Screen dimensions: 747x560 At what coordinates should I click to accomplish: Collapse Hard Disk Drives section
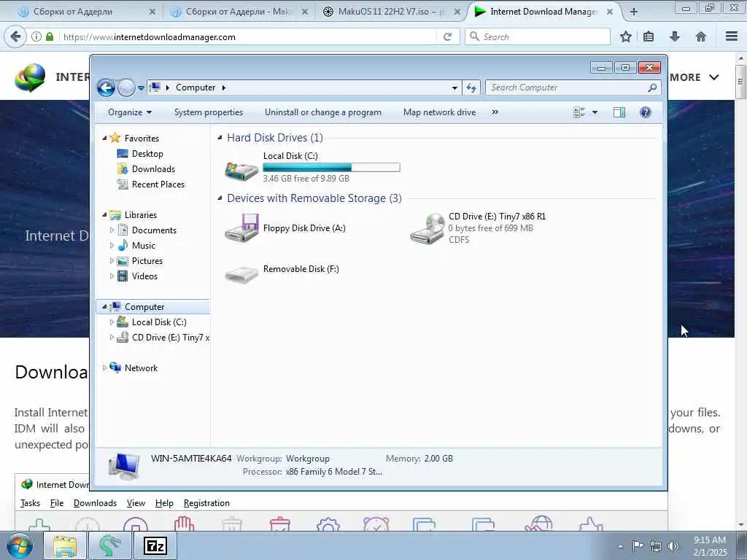coord(220,138)
